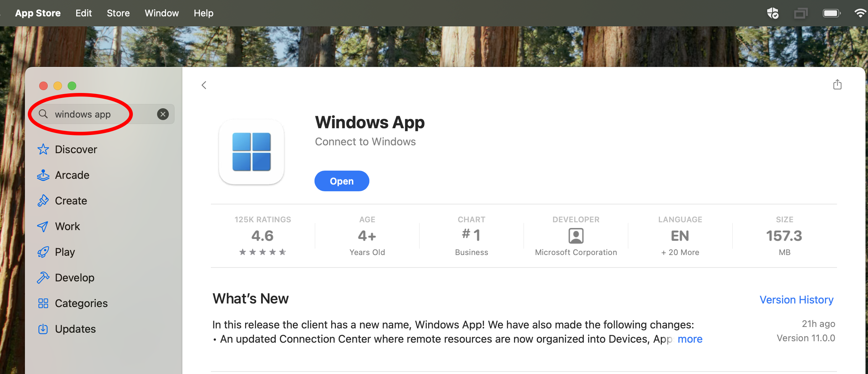Screen dimensions: 868x374
Task: Open Categories grid icon
Action: click(x=43, y=303)
